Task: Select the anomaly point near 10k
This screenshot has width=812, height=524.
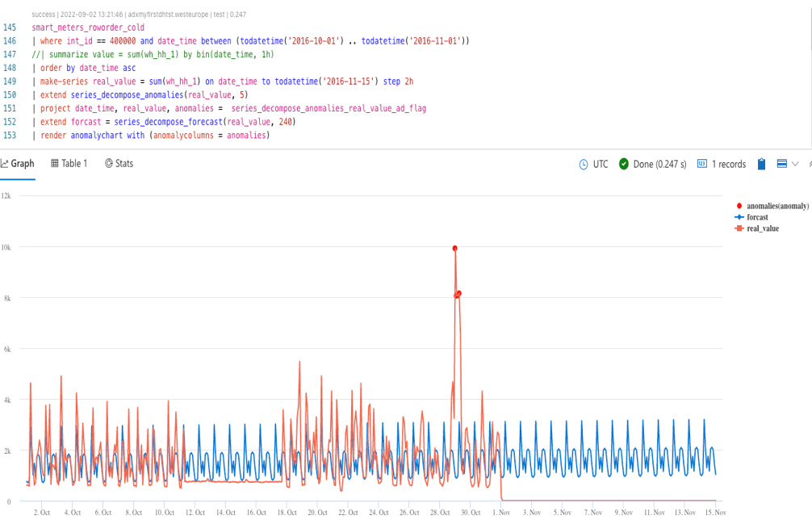Action: [x=454, y=249]
